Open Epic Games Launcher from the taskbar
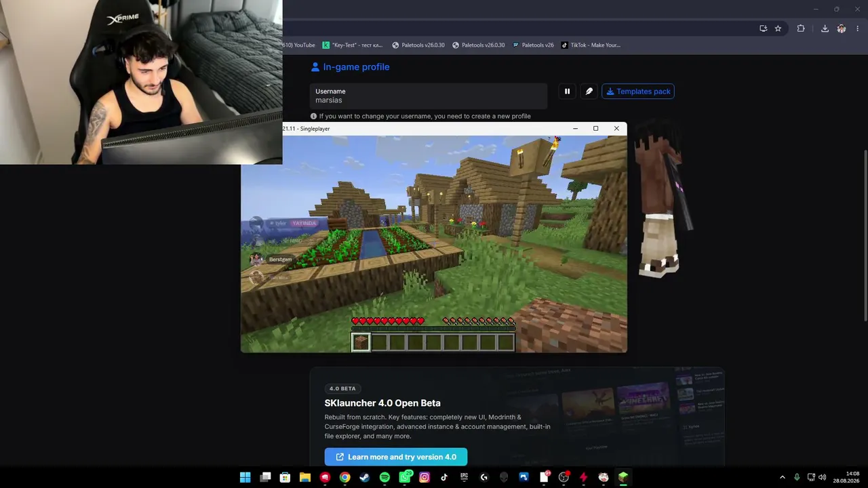868x488 pixels. pyautogui.click(x=465, y=477)
